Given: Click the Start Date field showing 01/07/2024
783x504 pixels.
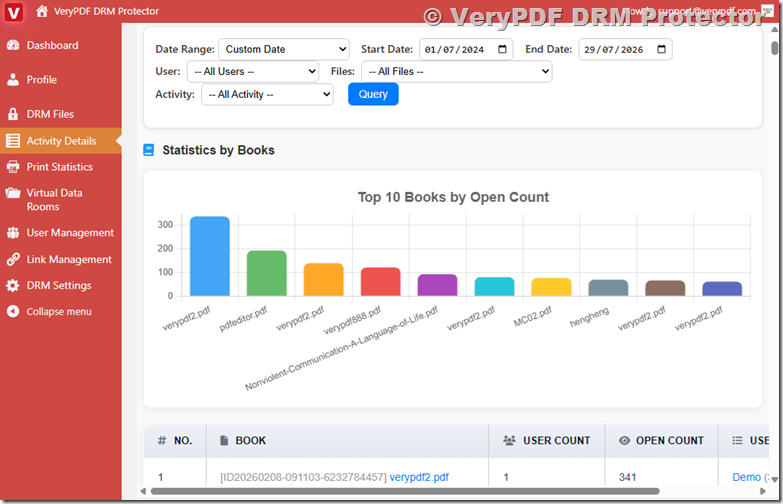Looking at the screenshot, I should [x=466, y=49].
